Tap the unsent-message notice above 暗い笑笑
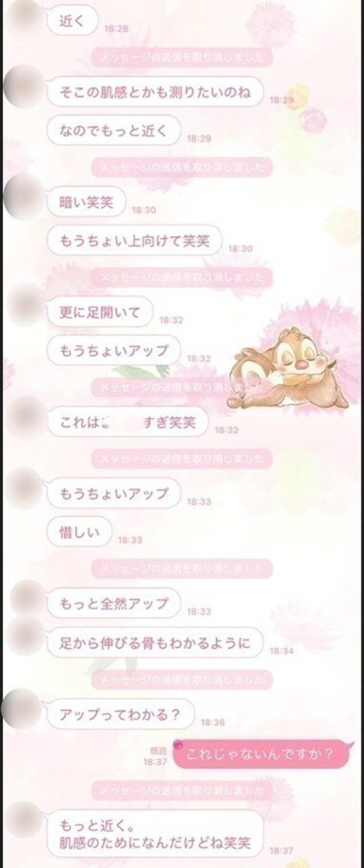 (182, 167)
